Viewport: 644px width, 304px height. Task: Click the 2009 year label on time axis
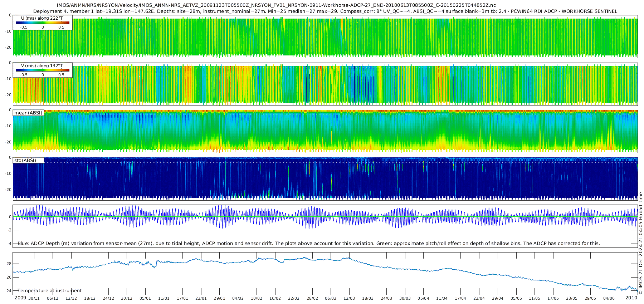pos(20,298)
